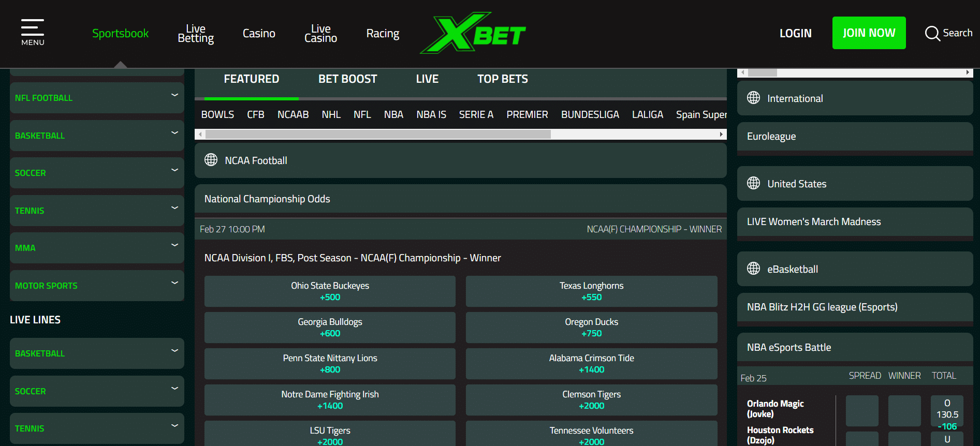Open LIVE Women's March Madness row
This screenshot has width=980, height=446.
click(x=855, y=222)
